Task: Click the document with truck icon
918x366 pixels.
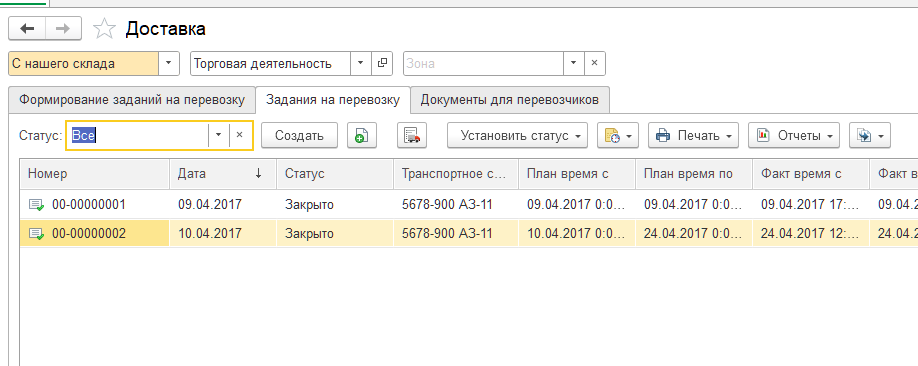Action: point(412,135)
